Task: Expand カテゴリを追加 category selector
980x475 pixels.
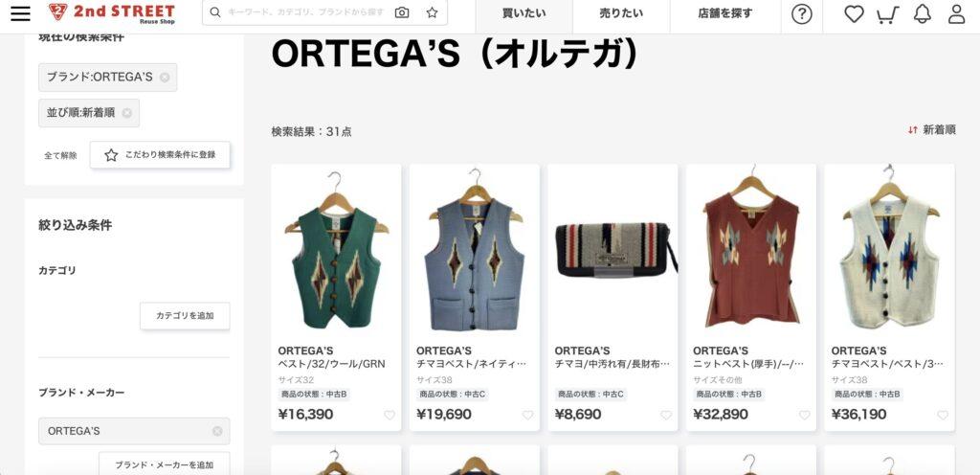Action: click(185, 316)
